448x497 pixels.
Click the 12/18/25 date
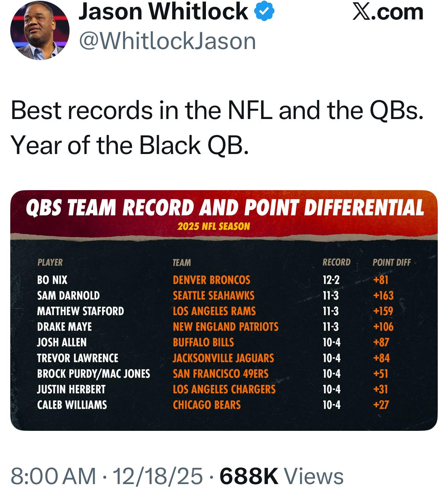tap(158, 476)
